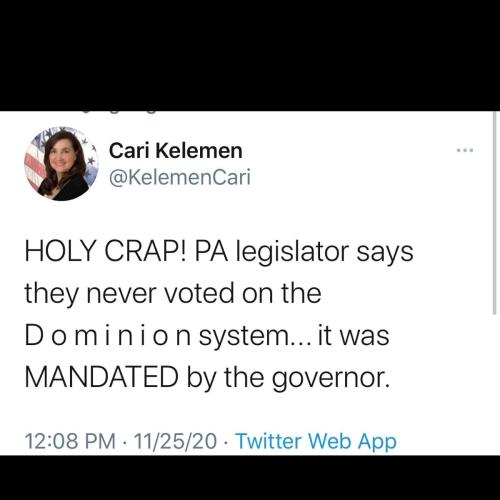The image size is (500, 500).
Task: Click the 11/25/20 date
Action: (x=175, y=441)
